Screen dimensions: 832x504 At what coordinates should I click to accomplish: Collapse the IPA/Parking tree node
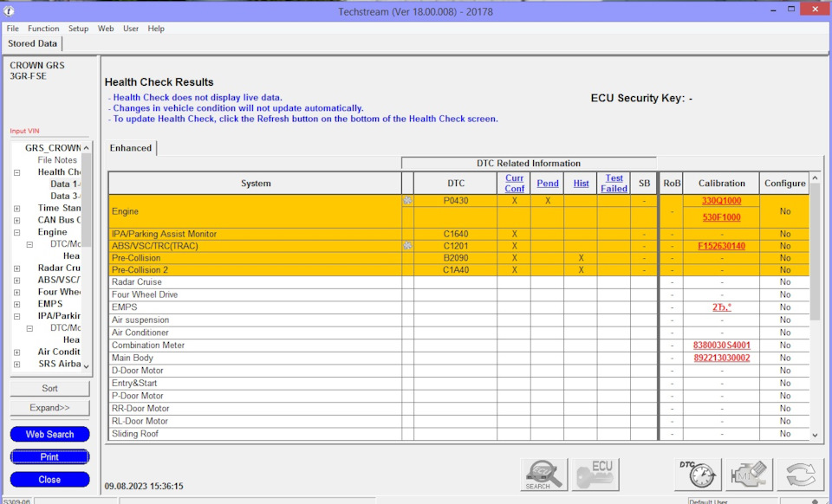pos(17,316)
